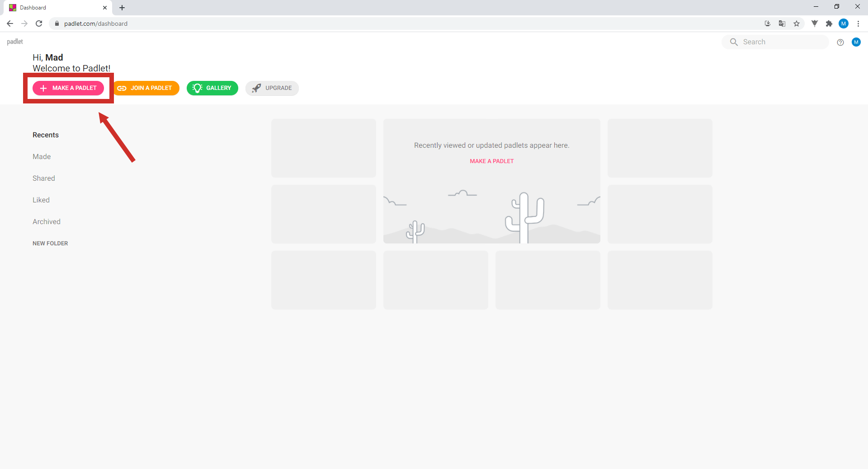Open the Gallery button
Viewport: 868px width, 469px height.
(x=212, y=88)
